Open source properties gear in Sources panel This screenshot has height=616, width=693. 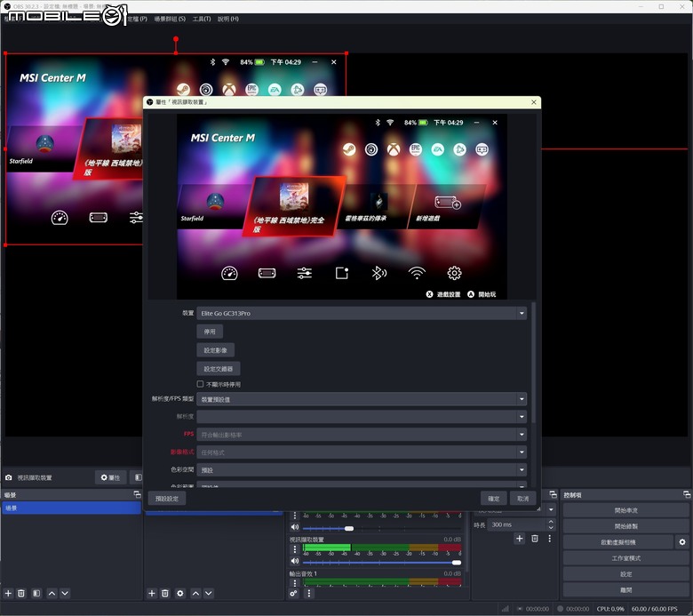tap(180, 593)
